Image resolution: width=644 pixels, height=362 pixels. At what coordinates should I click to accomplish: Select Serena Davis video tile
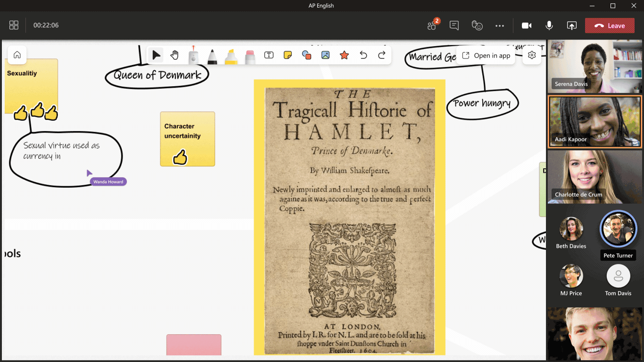click(x=594, y=66)
